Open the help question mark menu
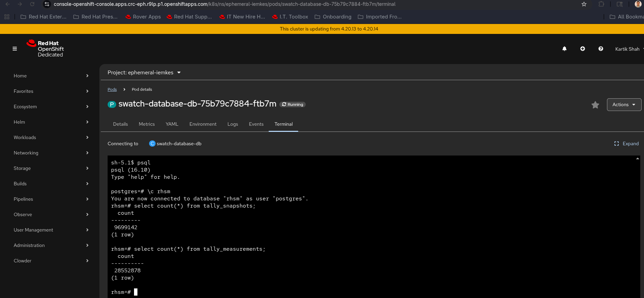This screenshot has width=644, height=298. coord(601,49)
